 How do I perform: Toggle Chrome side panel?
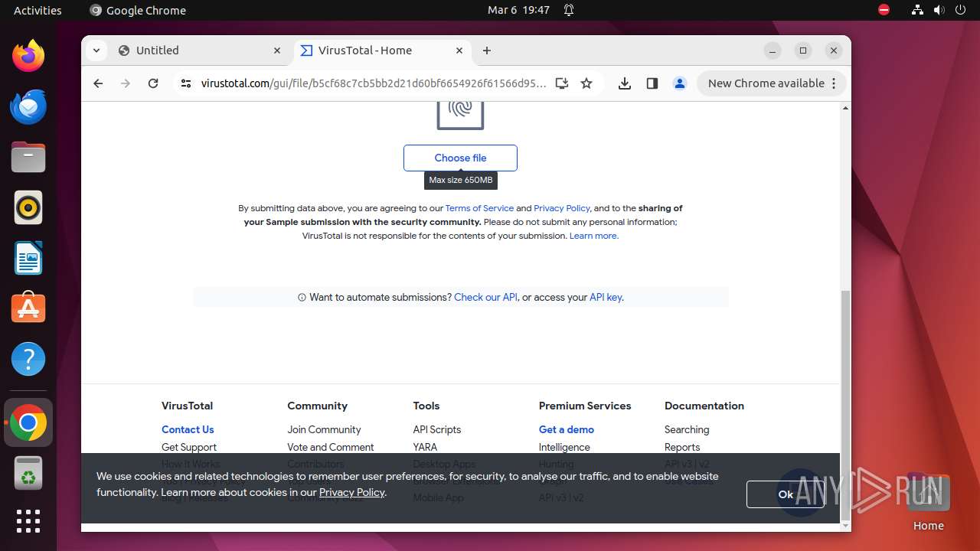pyautogui.click(x=652, y=83)
